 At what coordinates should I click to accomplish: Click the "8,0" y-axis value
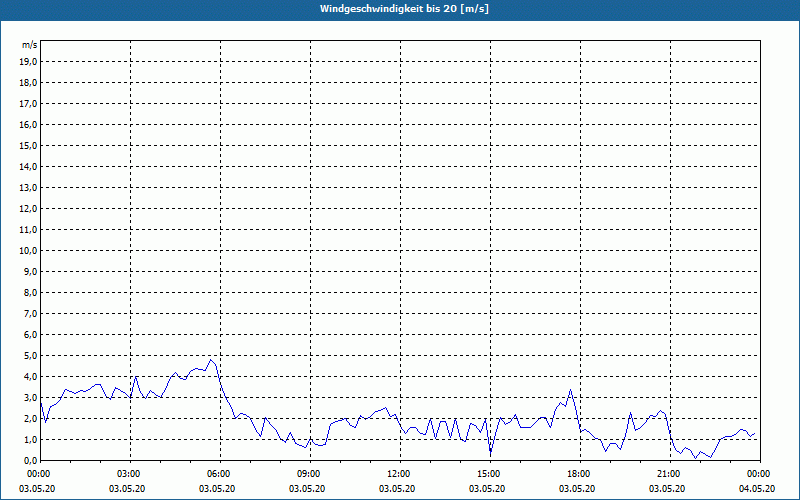click(x=31, y=292)
